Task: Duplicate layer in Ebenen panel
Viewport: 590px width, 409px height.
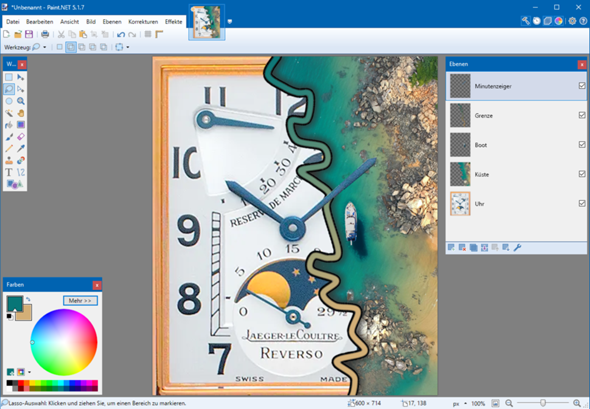Action: 473,247
